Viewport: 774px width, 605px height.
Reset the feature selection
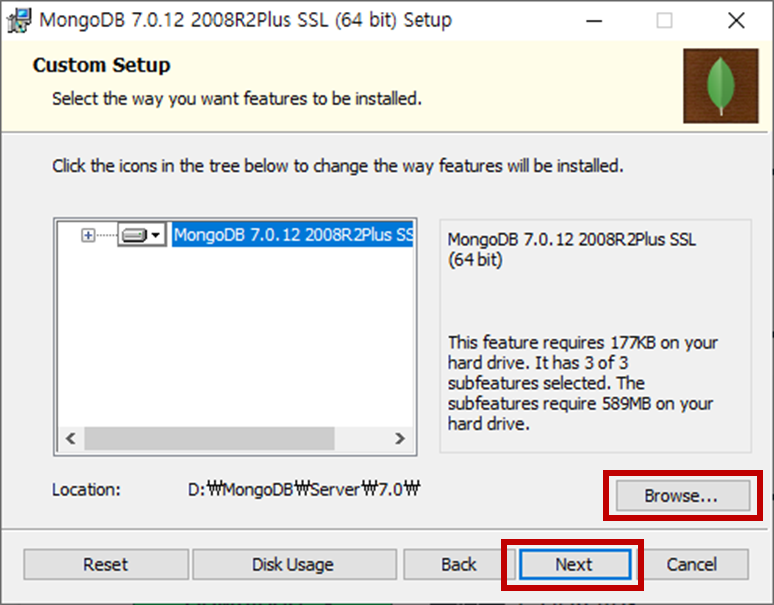(106, 564)
